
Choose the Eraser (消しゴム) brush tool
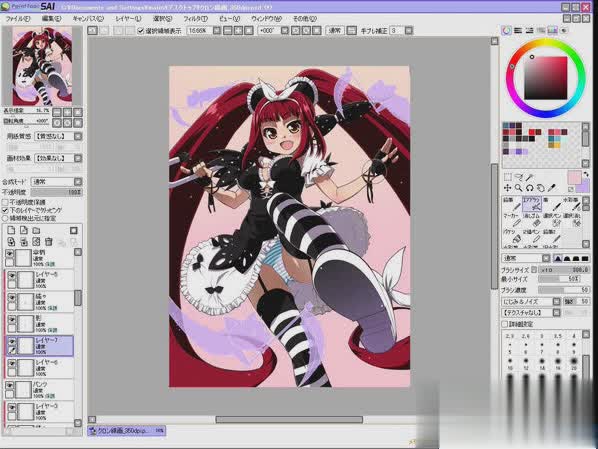click(x=533, y=220)
